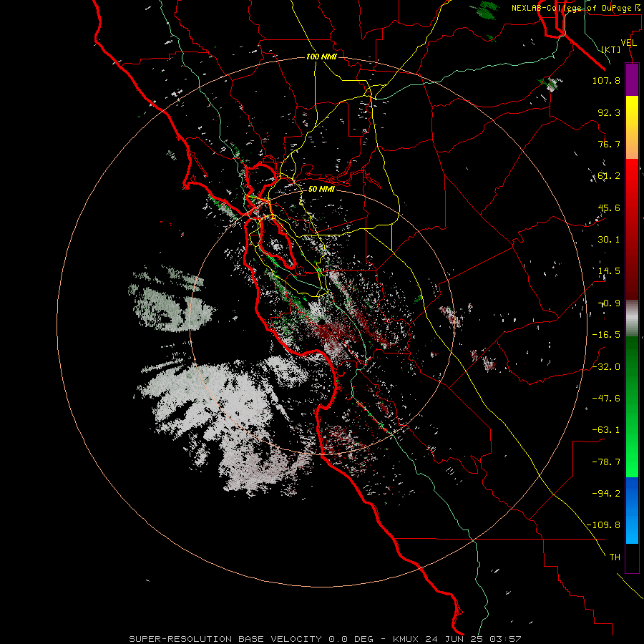
Task: Click the 30.1 value on the velocity scale
Action: point(609,240)
